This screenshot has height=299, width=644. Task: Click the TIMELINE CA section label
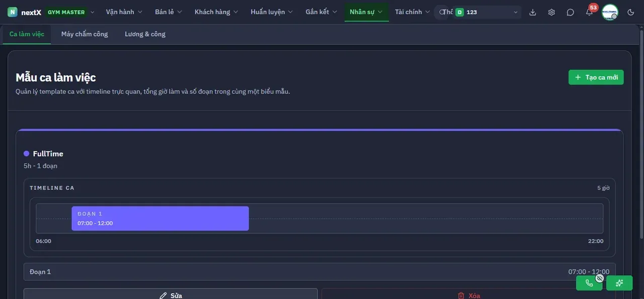(52, 188)
